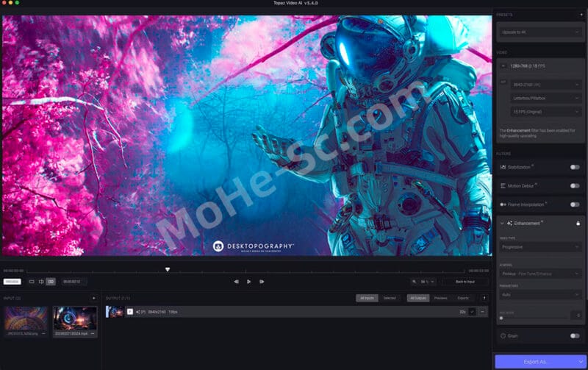The image size is (588, 370).
Task: Open the 15 FPS (Original) frame rate dropdown
Action: point(545,112)
